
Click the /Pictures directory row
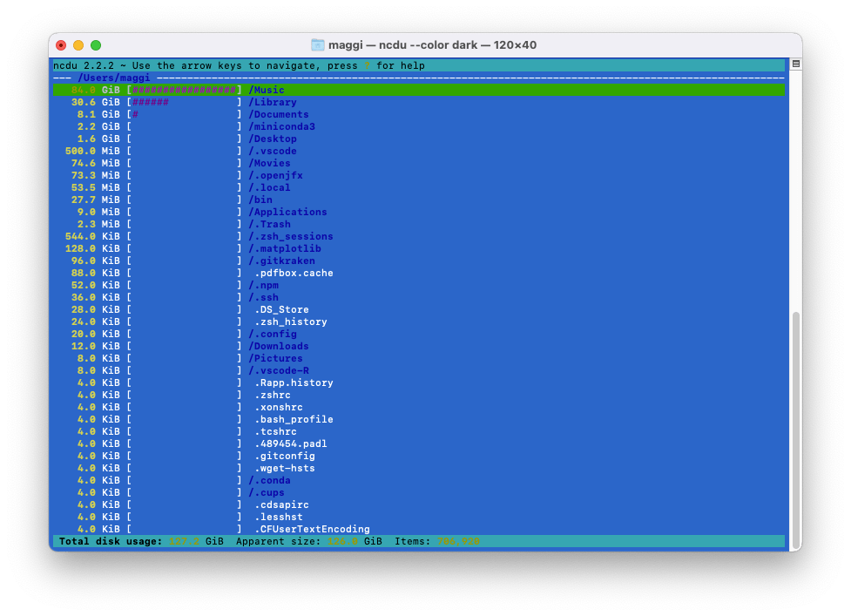click(x=275, y=358)
